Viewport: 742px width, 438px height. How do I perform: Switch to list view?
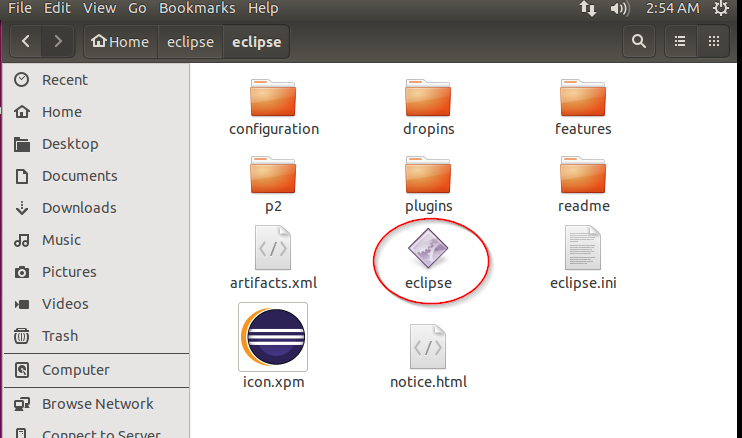click(680, 42)
